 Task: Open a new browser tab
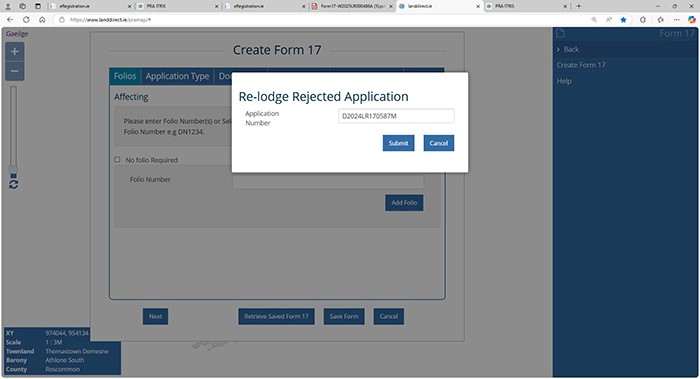click(579, 6)
